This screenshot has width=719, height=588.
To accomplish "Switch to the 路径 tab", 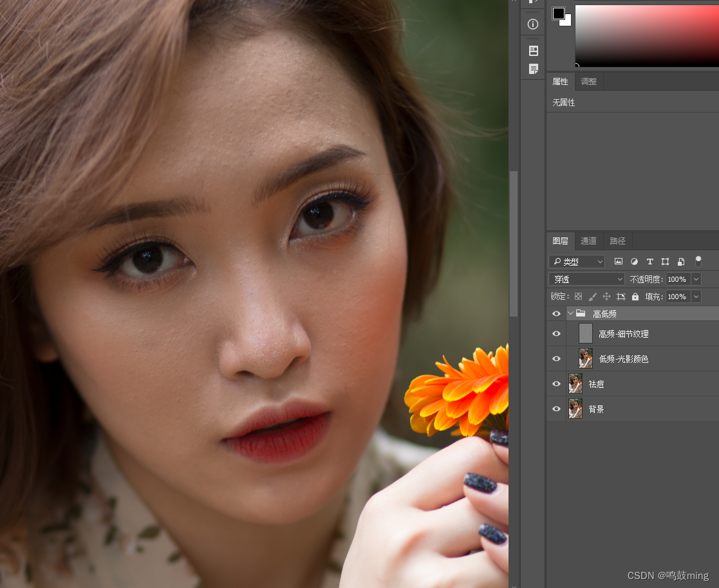I will [x=618, y=241].
